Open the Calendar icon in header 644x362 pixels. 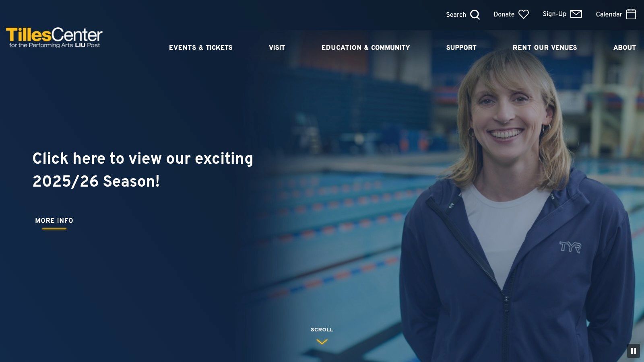point(631,14)
